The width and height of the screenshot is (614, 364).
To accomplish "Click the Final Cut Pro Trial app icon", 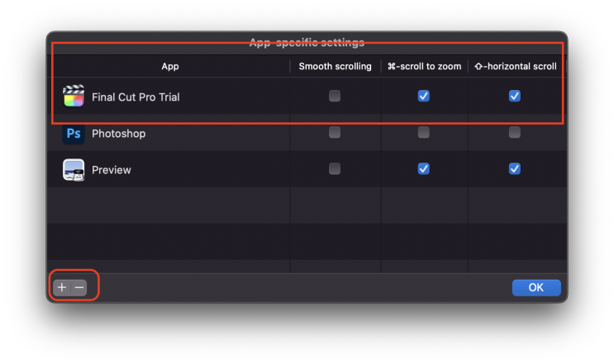I will pos(74,97).
